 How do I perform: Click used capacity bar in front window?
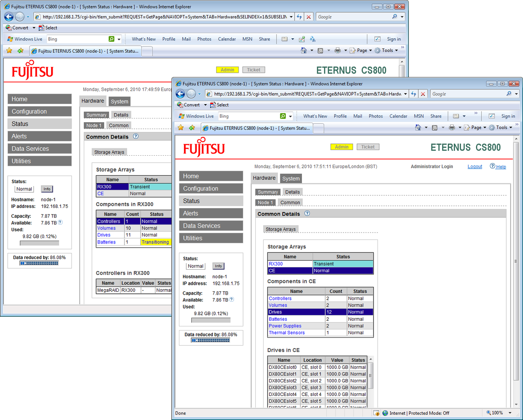(211, 320)
